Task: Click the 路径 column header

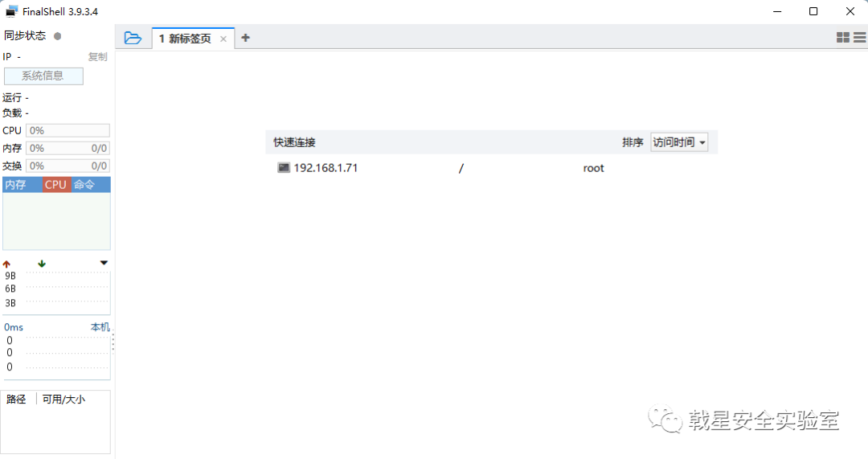Action: click(16, 400)
